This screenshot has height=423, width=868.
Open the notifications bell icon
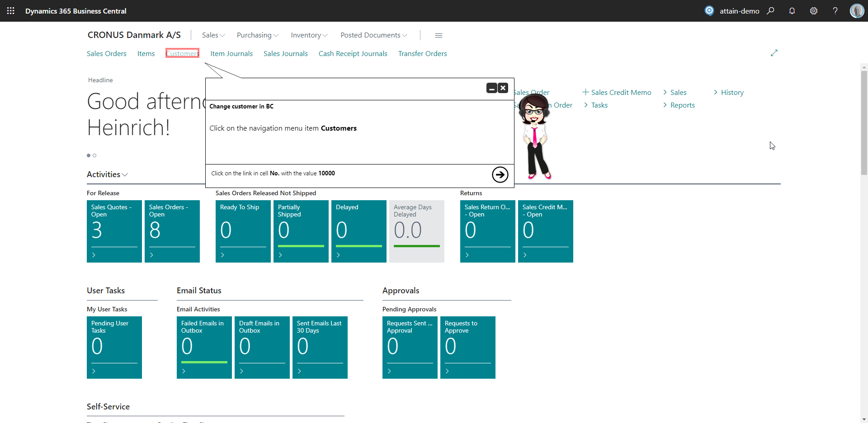[792, 11]
